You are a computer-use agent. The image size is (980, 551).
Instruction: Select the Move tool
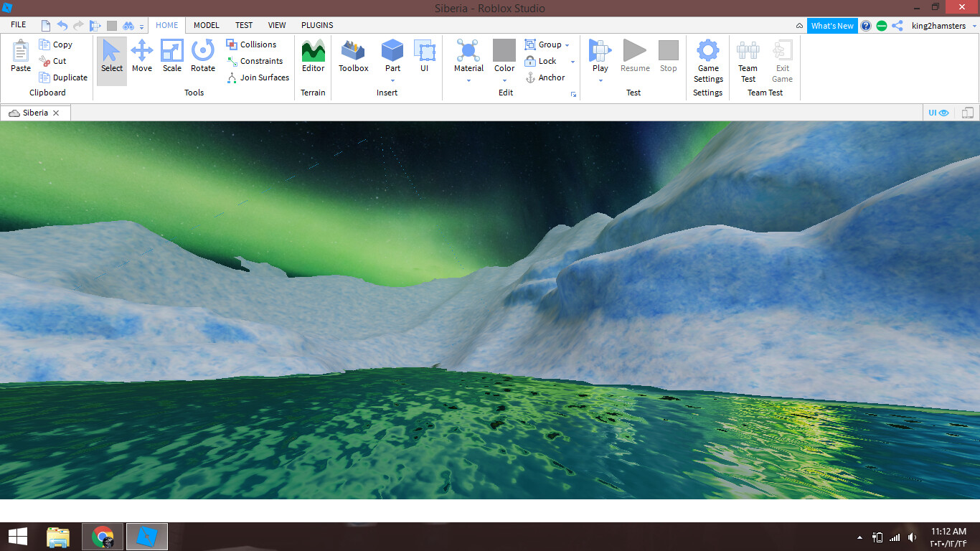[x=142, y=56]
